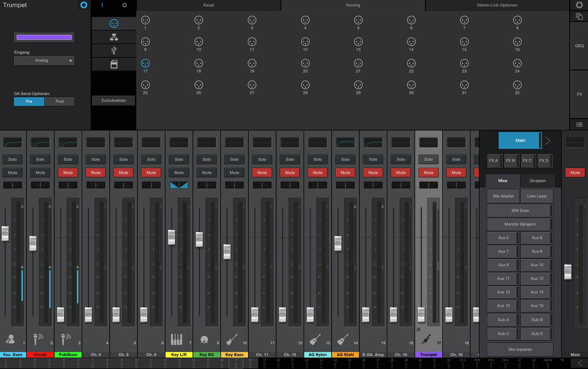Set DA send option to Post

point(60,102)
